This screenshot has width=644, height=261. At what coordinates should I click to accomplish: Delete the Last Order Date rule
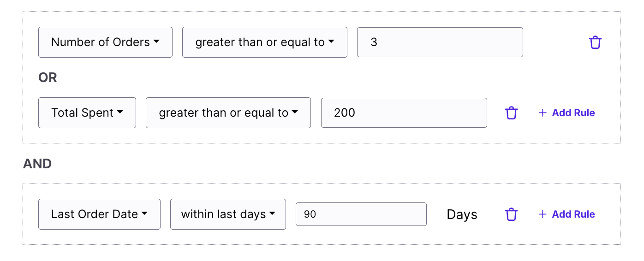pos(511,214)
